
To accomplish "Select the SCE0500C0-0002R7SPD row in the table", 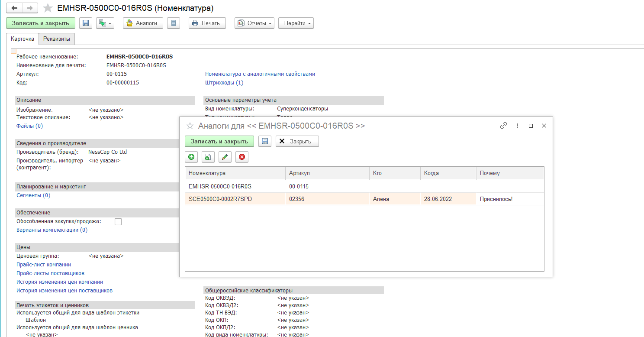I will [220, 199].
